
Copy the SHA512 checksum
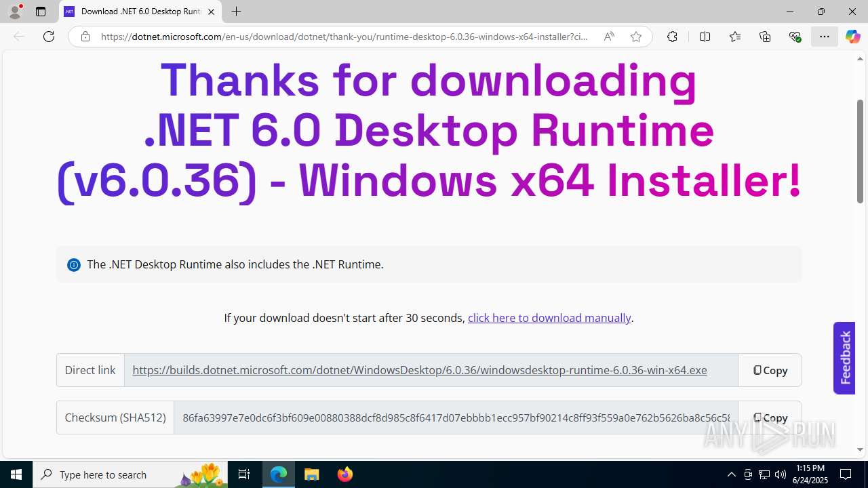770,418
